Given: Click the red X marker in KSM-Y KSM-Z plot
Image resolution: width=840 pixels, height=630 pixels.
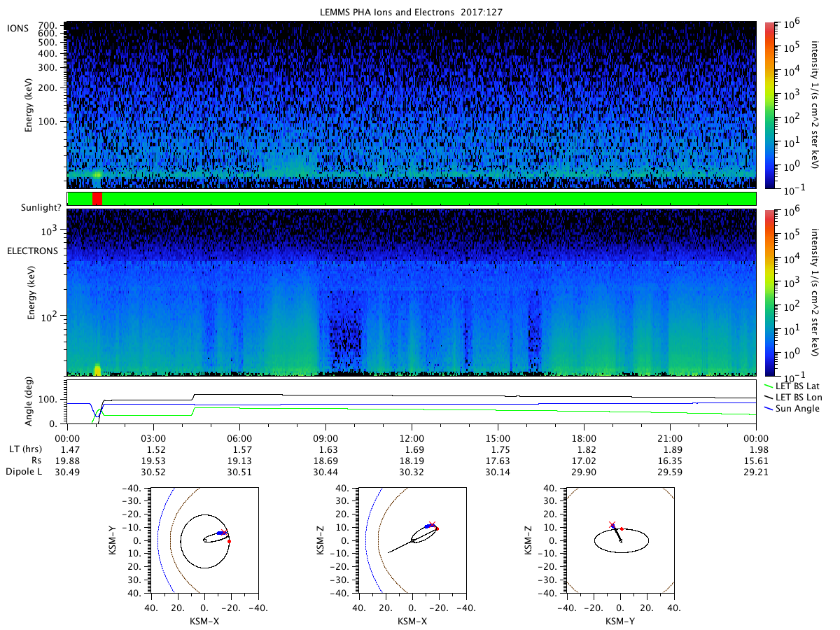Looking at the screenshot, I should coord(612,524).
